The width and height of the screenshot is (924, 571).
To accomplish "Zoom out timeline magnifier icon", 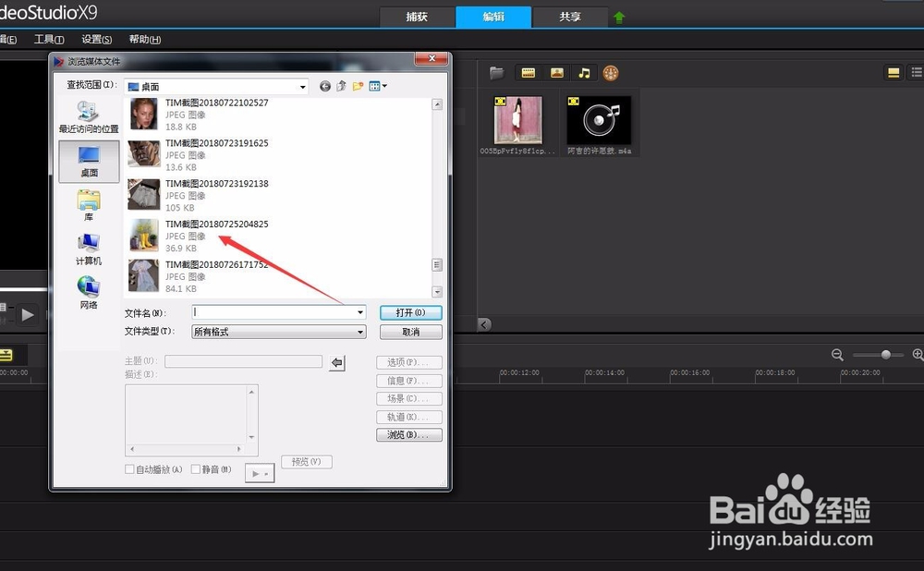I will tap(837, 355).
